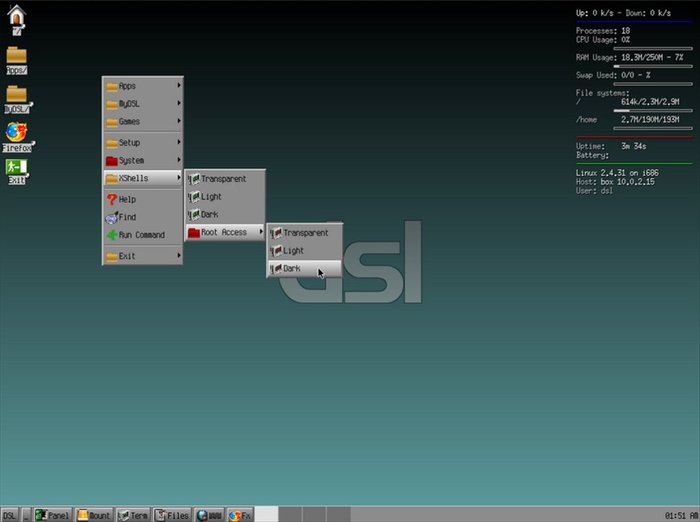The width and height of the screenshot is (700, 522).
Task: Open the Home desktop icon
Action: (x=17, y=17)
